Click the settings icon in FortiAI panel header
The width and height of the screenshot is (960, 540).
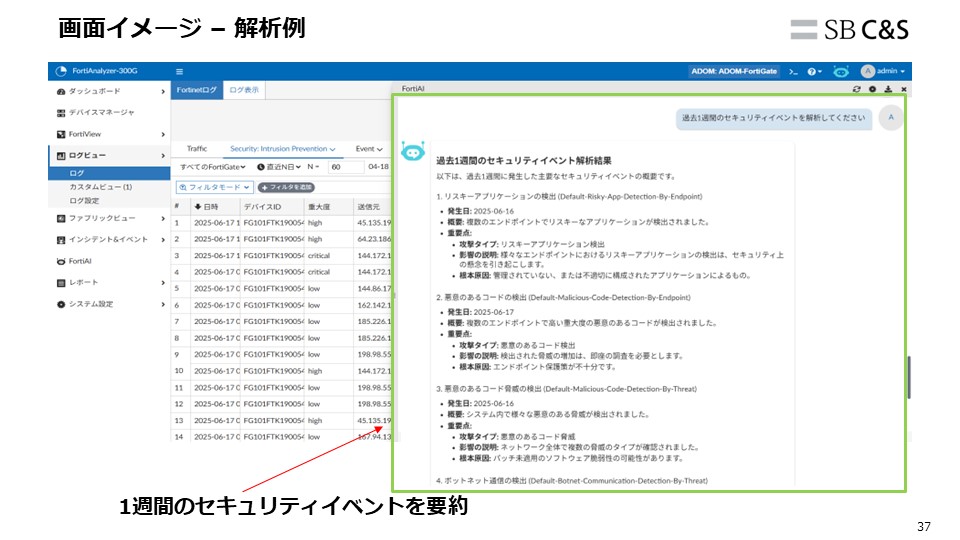tap(872, 89)
